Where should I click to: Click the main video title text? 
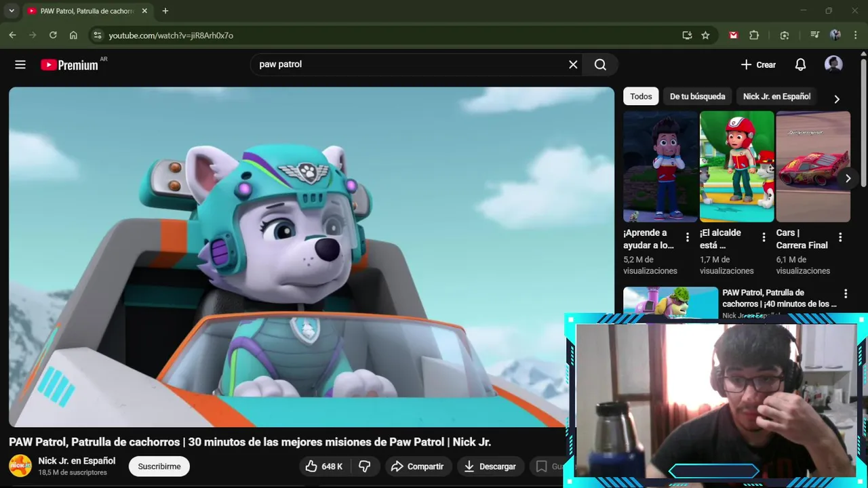[250, 442]
